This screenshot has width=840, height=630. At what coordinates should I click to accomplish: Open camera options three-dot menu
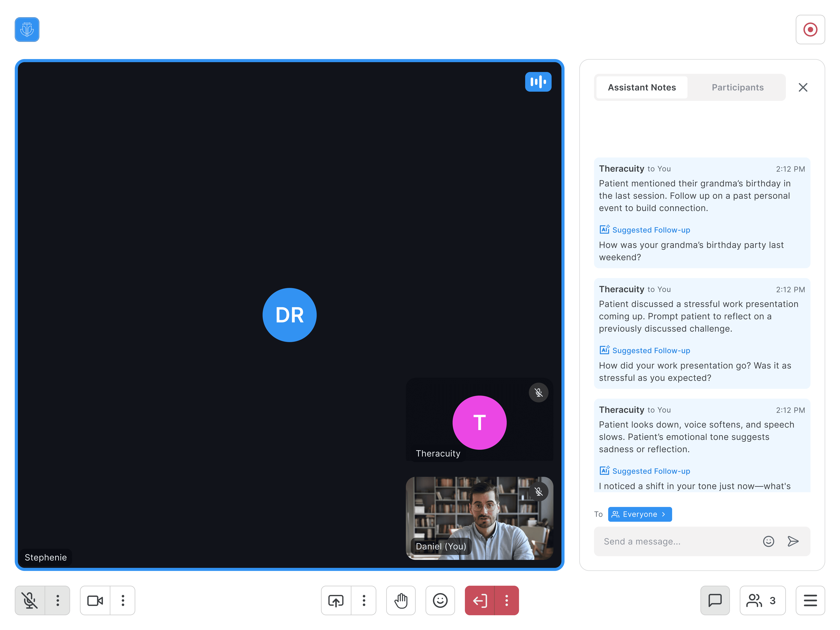point(123,600)
